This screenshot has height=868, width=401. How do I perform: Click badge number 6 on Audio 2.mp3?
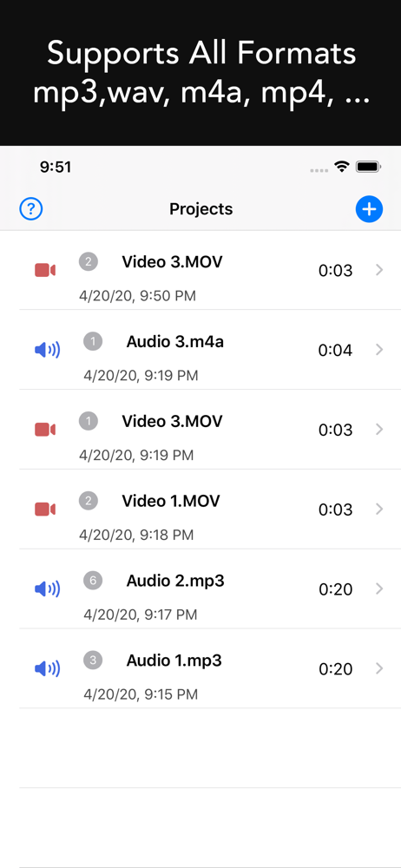93,580
